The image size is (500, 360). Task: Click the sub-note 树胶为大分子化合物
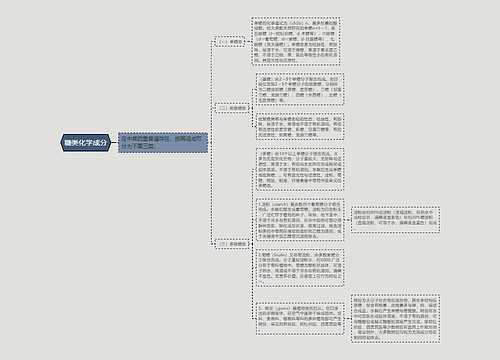click(x=395, y=318)
